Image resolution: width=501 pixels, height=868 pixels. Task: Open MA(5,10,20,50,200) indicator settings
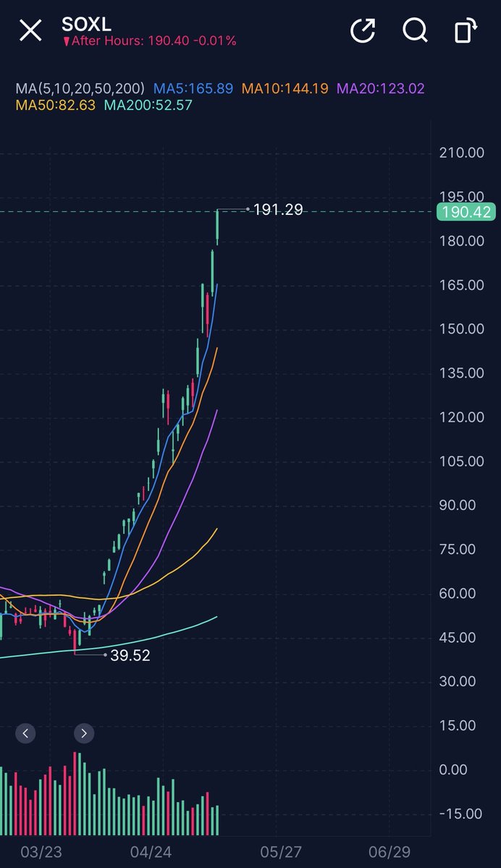(x=80, y=88)
